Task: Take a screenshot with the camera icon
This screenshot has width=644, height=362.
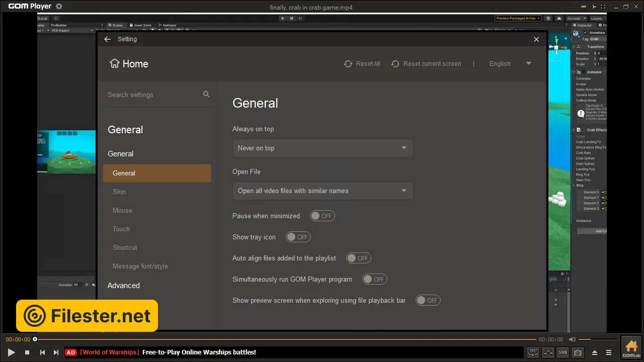Action: [578, 352]
